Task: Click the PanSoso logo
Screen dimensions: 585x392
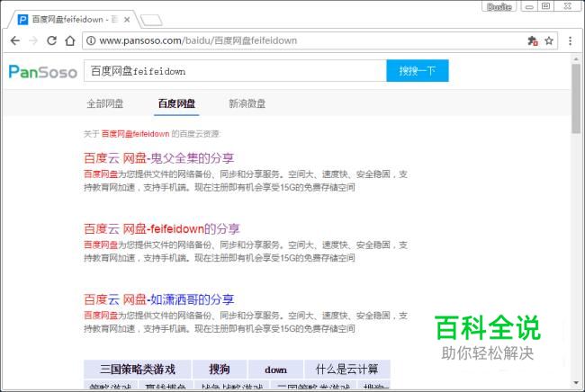Action: [43, 72]
